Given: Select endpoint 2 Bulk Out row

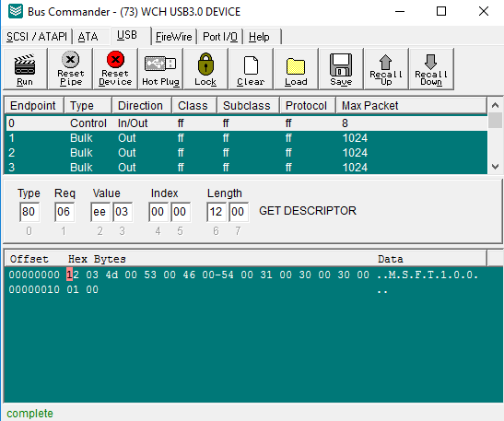Looking at the screenshot, I should pyautogui.click(x=246, y=153).
